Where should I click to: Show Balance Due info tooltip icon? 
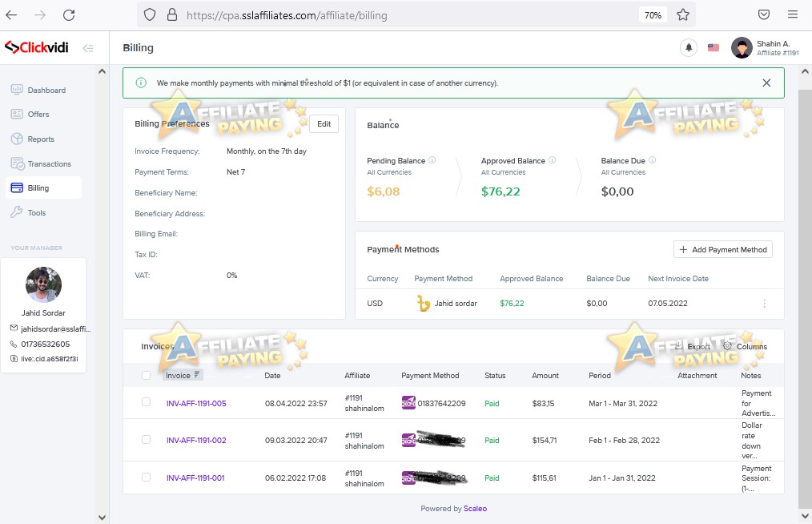click(x=652, y=160)
